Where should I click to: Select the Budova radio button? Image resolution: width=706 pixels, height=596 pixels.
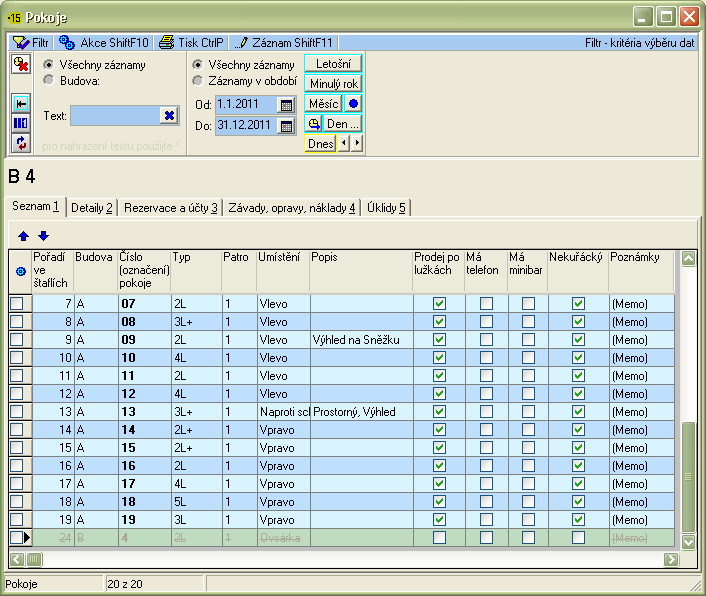[x=48, y=80]
